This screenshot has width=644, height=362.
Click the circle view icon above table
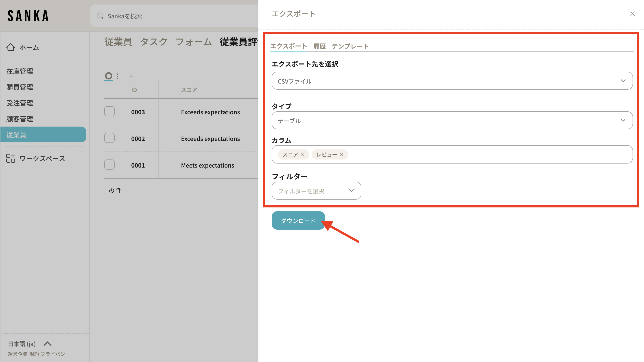tap(109, 76)
